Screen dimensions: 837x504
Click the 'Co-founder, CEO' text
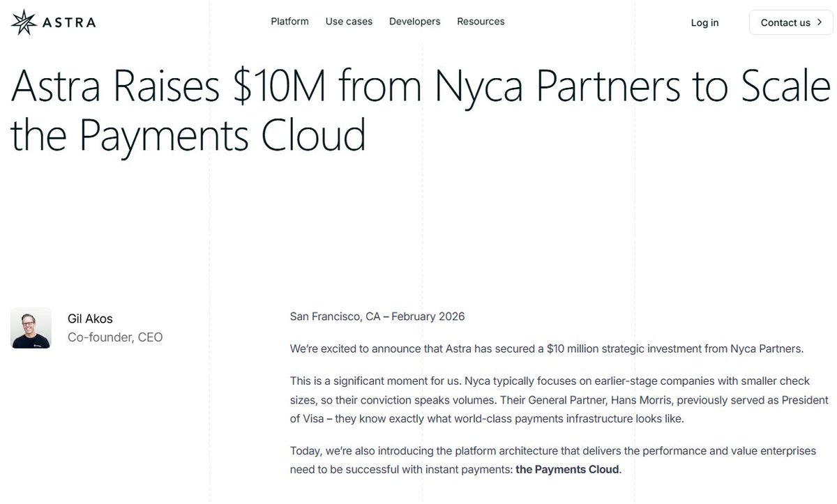click(x=115, y=337)
